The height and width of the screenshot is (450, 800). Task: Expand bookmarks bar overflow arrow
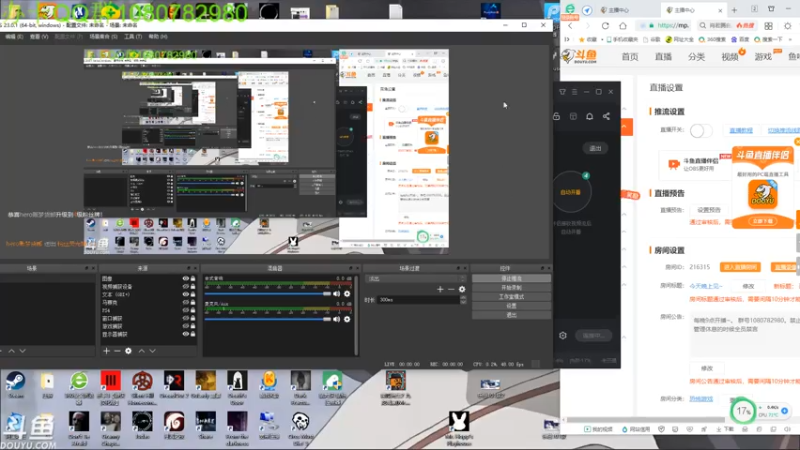pyautogui.click(x=791, y=39)
